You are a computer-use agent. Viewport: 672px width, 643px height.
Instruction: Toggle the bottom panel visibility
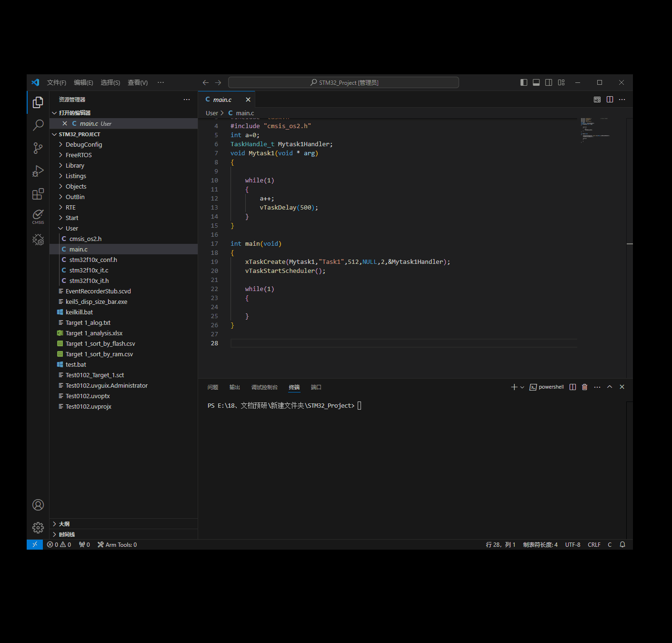[536, 82]
